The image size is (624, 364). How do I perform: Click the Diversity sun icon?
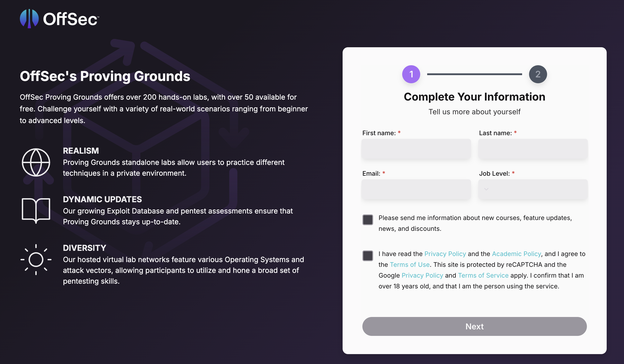tap(36, 260)
